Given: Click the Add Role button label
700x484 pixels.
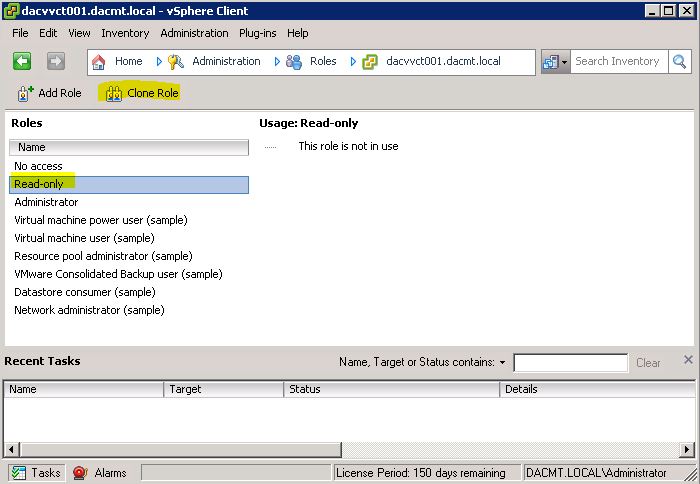Looking at the screenshot, I should coord(60,93).
